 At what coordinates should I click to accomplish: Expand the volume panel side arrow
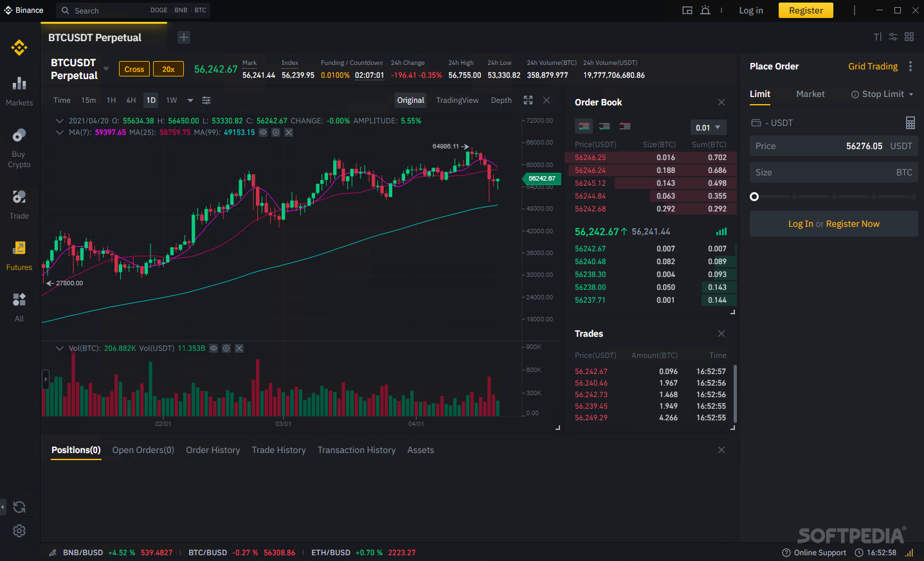coord(46,379)
